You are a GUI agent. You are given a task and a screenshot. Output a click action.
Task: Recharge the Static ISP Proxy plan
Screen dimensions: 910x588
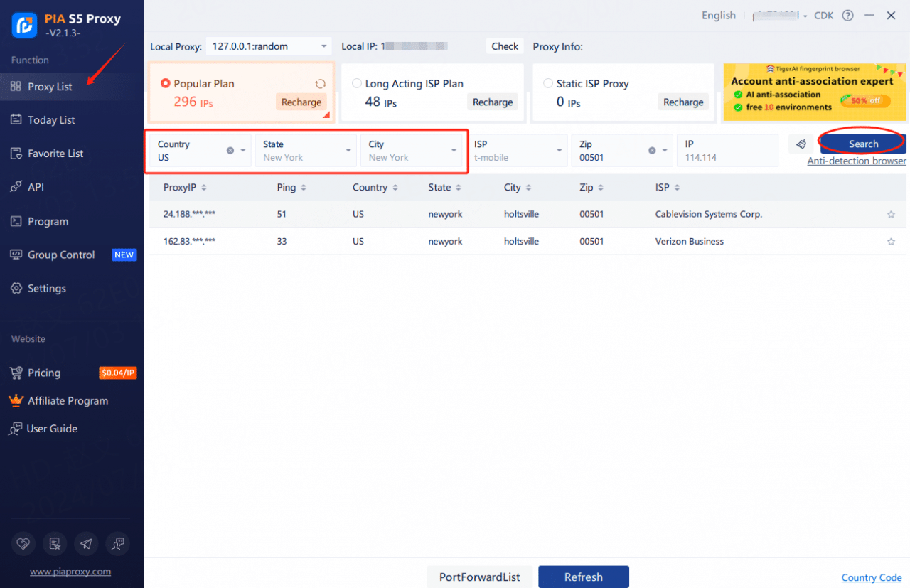tap(683, 102)
